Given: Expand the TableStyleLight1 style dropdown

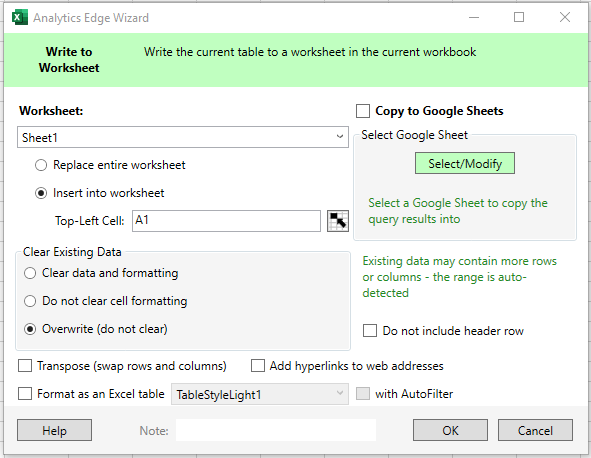Looking at the screenshot, I should (260, 394).
